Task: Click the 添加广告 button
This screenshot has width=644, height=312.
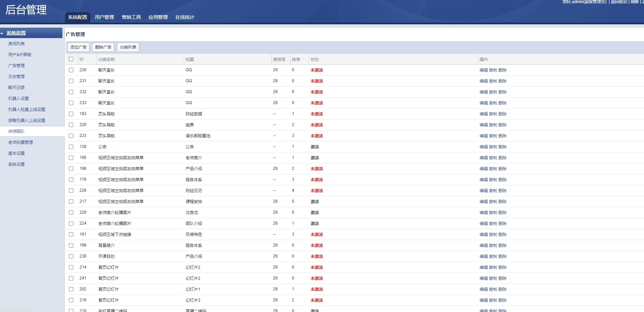Action: click(x=78, y=47)
